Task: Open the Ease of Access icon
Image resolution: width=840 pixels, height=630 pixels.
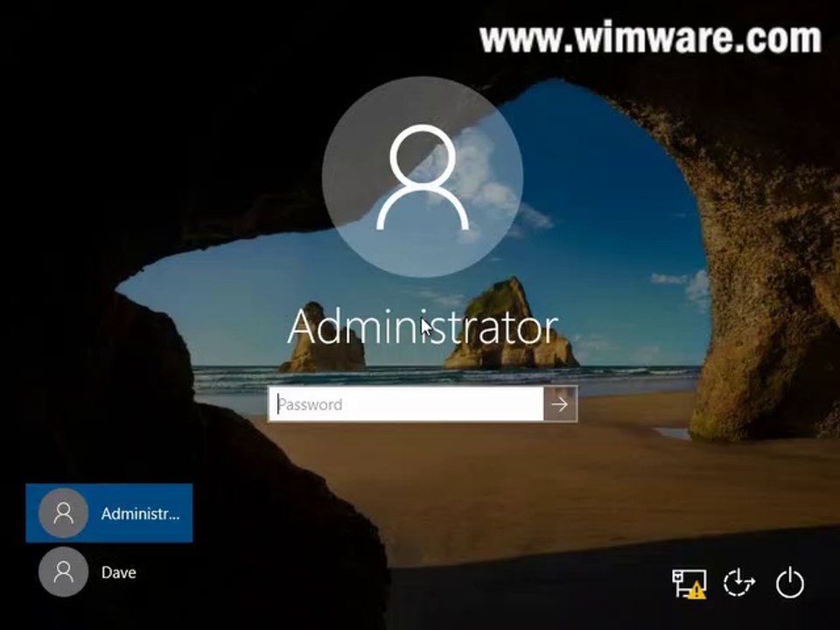Action: [x=738, y=583]
